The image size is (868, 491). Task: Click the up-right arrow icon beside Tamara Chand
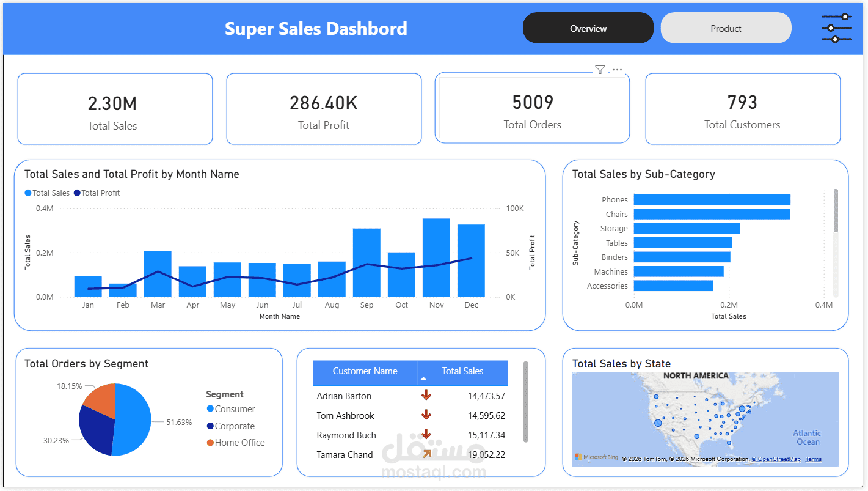point(426,454)
